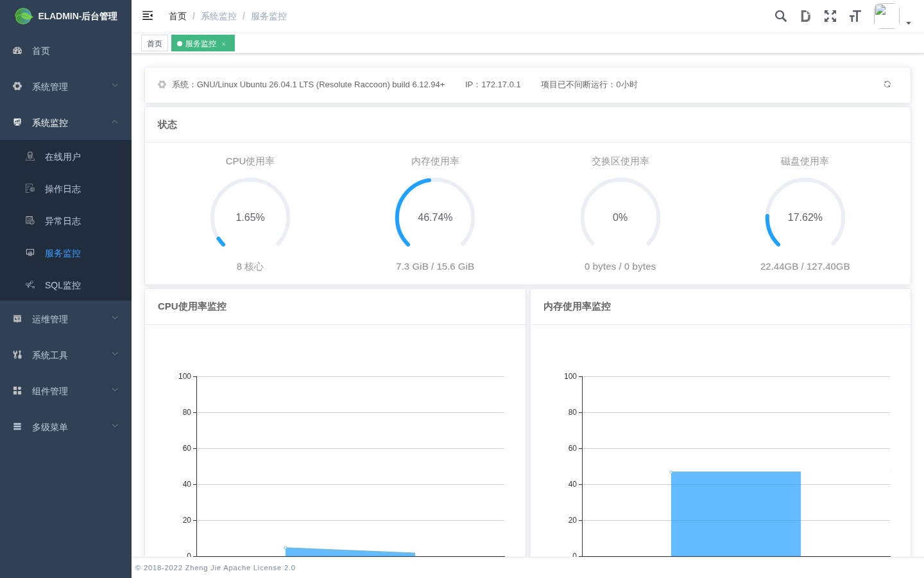Click the 系统监控 monitor icon
The width and height of the screenshot is (924, 578).
point(17,122)
